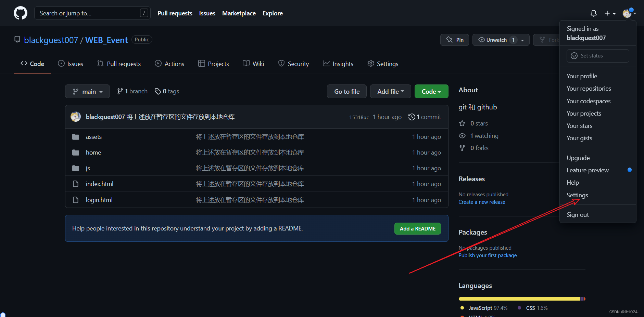Click the commit author avatar
Viewport: 644px width, 317px height.
tap(76, 117)
